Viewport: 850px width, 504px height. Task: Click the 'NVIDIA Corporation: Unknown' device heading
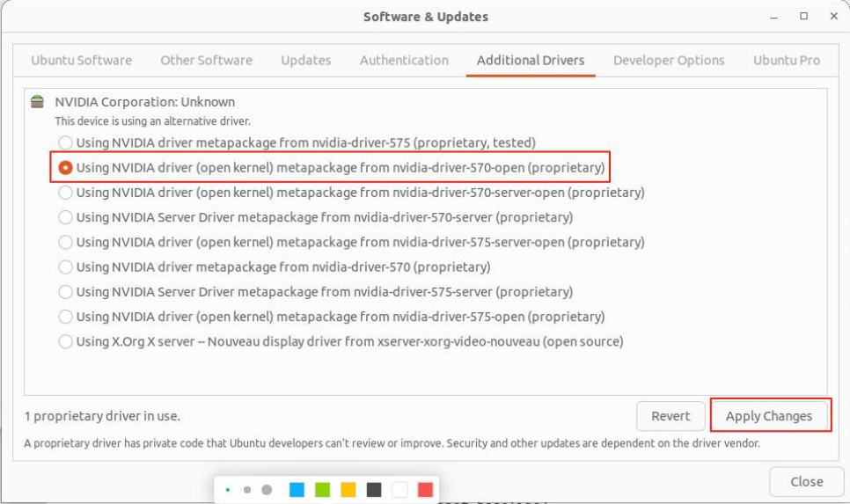144,102
